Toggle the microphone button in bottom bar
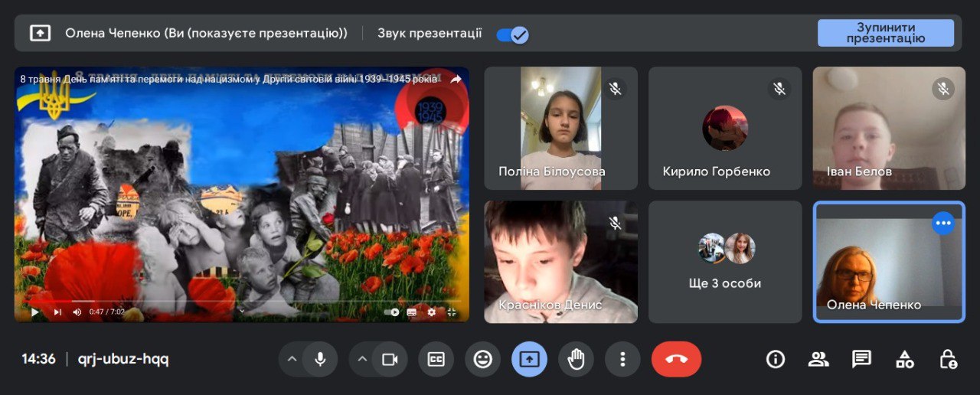Screen dimensions: 980x395 (x=320, y=360)
